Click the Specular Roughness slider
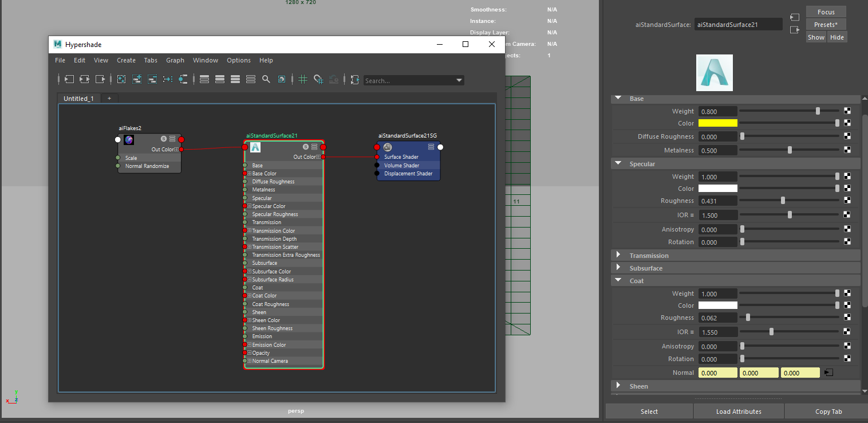Image resolution: width=868 pixels, height=423 pixels. click(790, 201)
